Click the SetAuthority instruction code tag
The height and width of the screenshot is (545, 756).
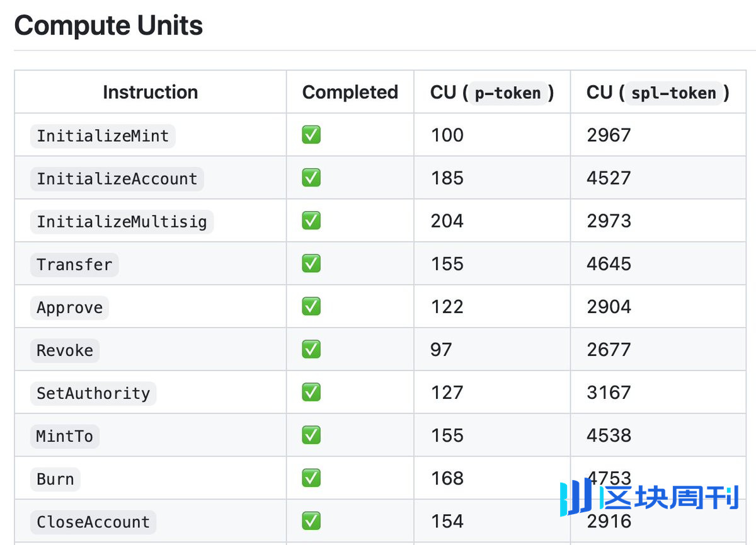coord(93,393)
